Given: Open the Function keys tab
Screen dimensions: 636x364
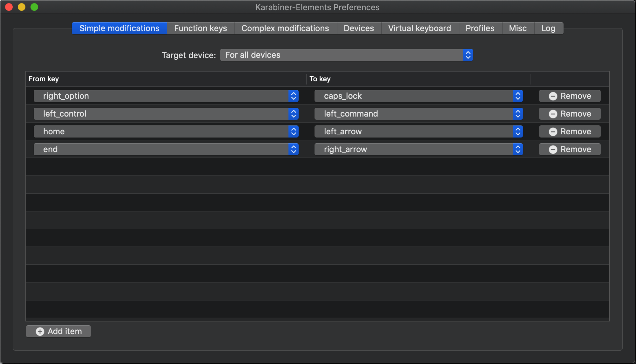Looking at the screenshot, I should tap(200, 28).
